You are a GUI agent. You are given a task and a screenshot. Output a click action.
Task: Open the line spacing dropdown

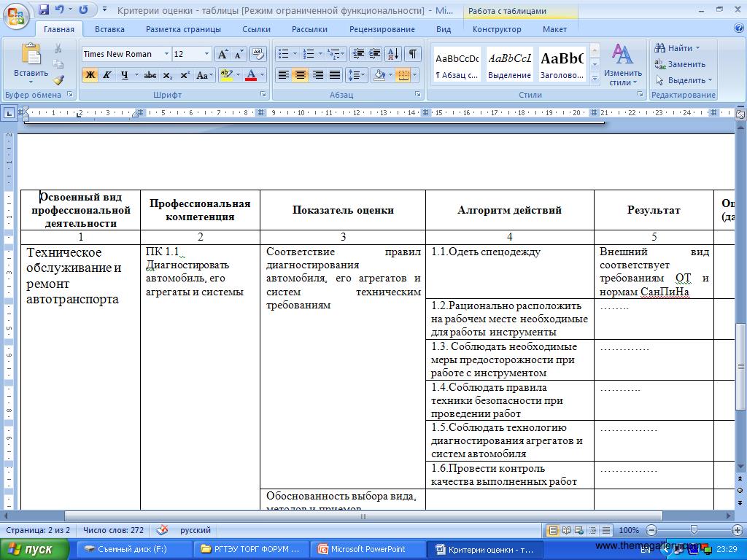click(x=356, y=75)
